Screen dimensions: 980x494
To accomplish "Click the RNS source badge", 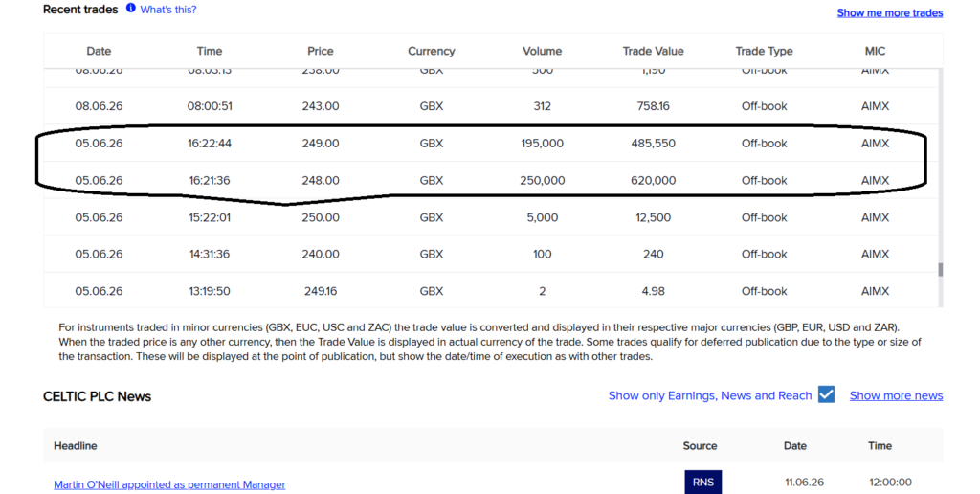I will pos(703,483).
